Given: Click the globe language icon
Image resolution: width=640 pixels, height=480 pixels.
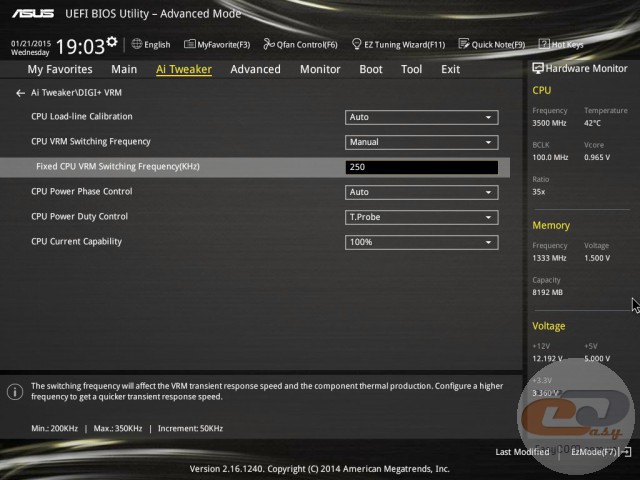Looking at the screenshot, I should click(x=137, y=44).
